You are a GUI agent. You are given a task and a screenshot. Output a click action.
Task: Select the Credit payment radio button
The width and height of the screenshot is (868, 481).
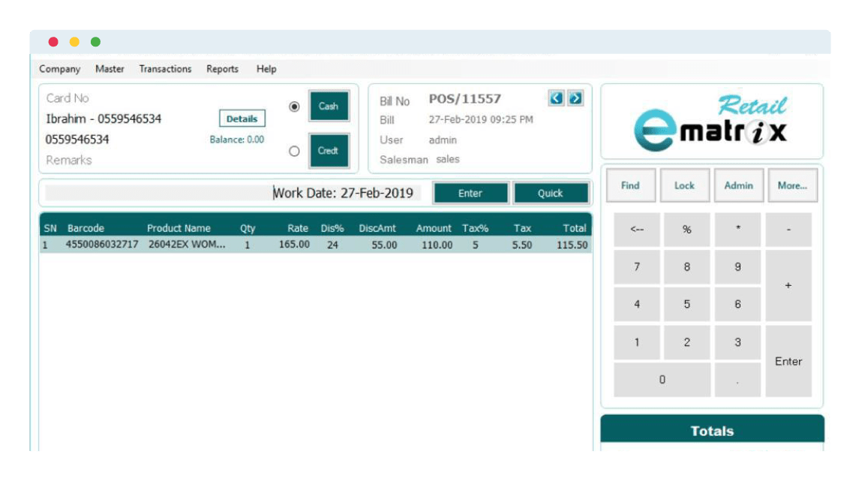pos(294,151)
